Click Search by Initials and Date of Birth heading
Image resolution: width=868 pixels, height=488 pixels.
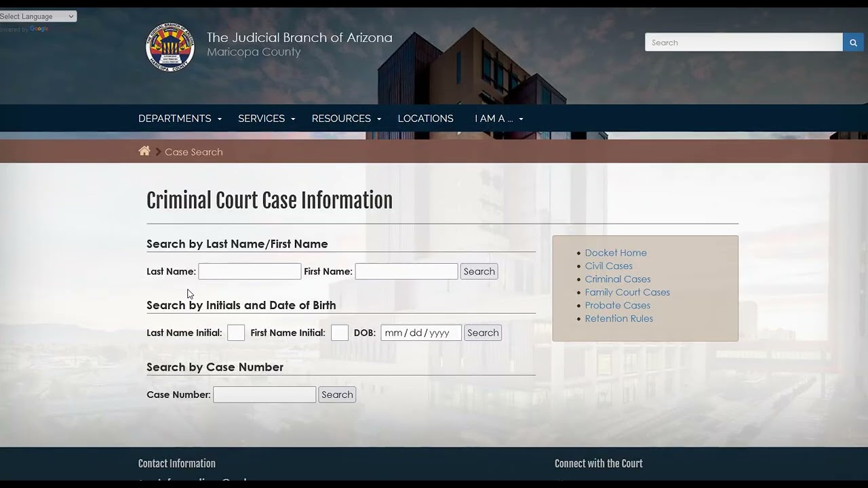[x=241, y=306]
